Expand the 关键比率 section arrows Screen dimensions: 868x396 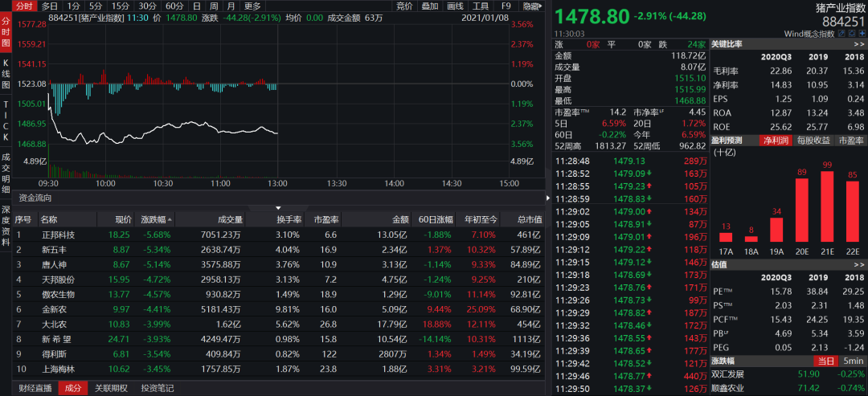pyautogui.click(x=857, y=44)
